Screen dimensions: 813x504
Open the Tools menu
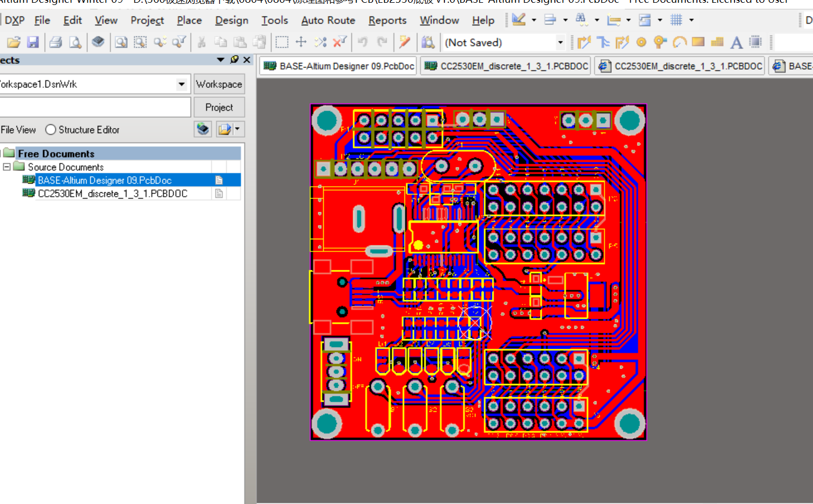tap(275, 20)
